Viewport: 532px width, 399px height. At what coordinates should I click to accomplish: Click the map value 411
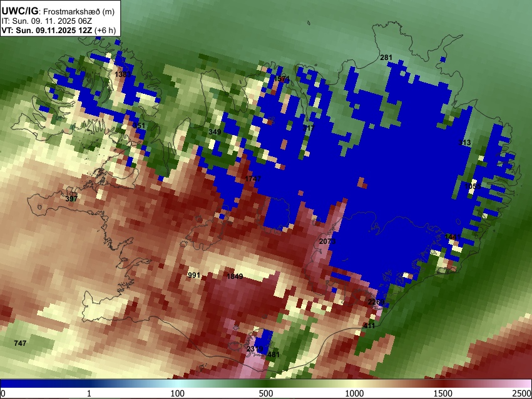(369, 326)
